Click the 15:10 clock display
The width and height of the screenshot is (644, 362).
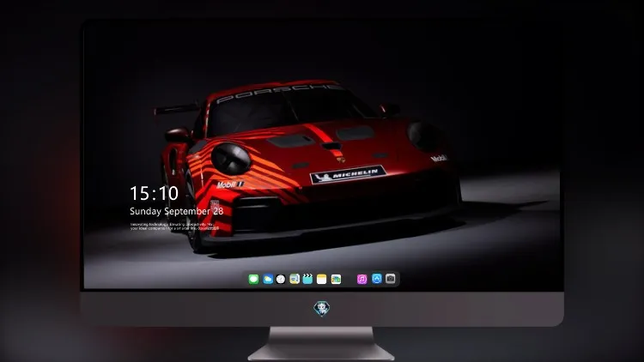(x=154, y=193)
